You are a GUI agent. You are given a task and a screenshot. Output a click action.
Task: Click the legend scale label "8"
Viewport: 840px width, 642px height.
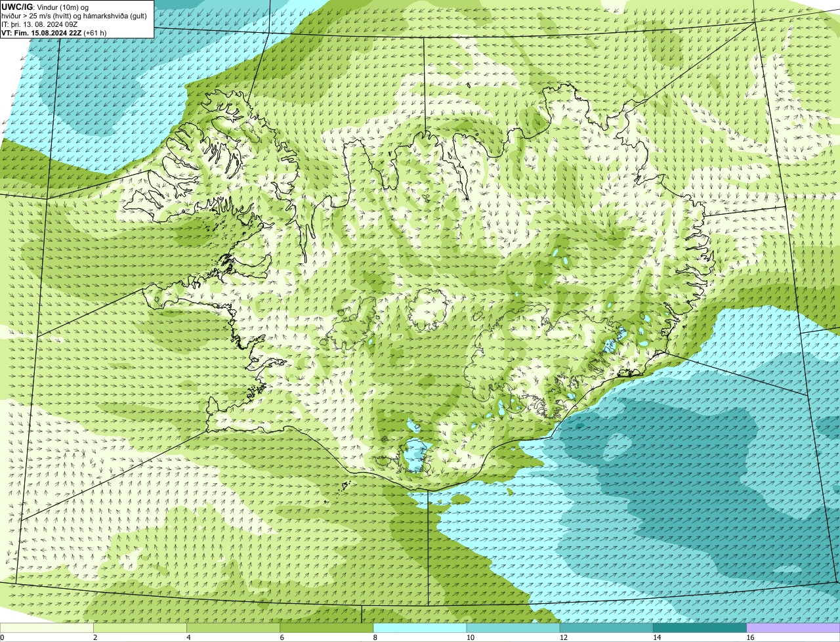tap(375, 637)
